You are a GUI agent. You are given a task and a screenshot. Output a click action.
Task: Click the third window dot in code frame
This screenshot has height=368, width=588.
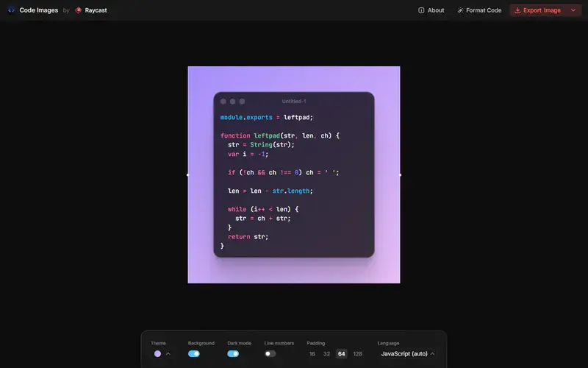(242, 102)
